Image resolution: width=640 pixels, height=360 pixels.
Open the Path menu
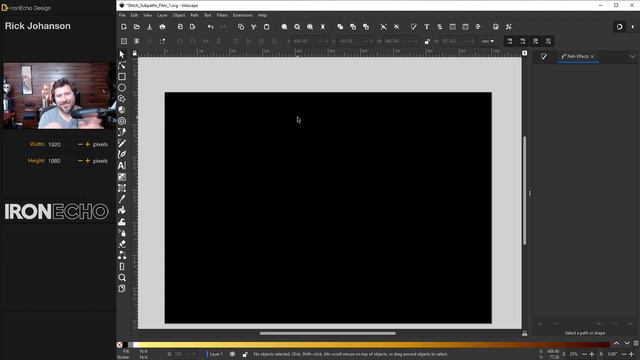194,15
